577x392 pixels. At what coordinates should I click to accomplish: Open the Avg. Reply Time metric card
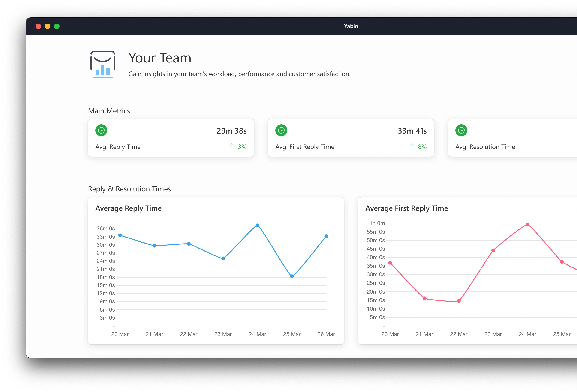coord(171,138)
